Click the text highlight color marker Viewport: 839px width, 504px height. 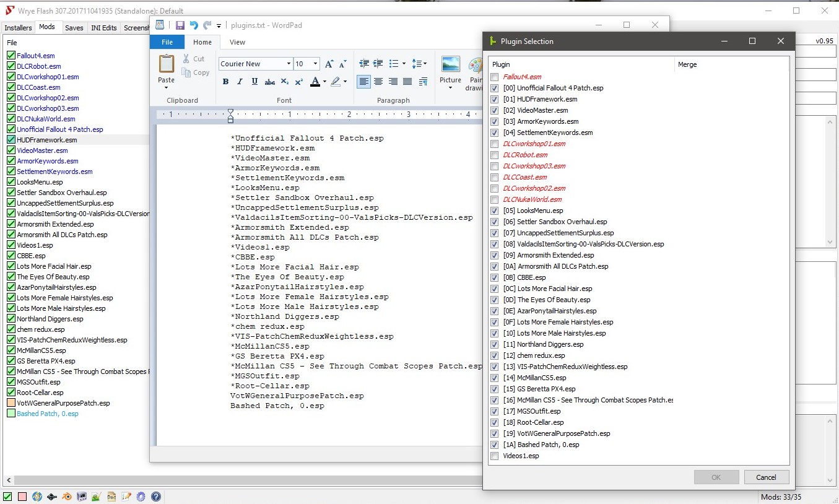point(336,82)
